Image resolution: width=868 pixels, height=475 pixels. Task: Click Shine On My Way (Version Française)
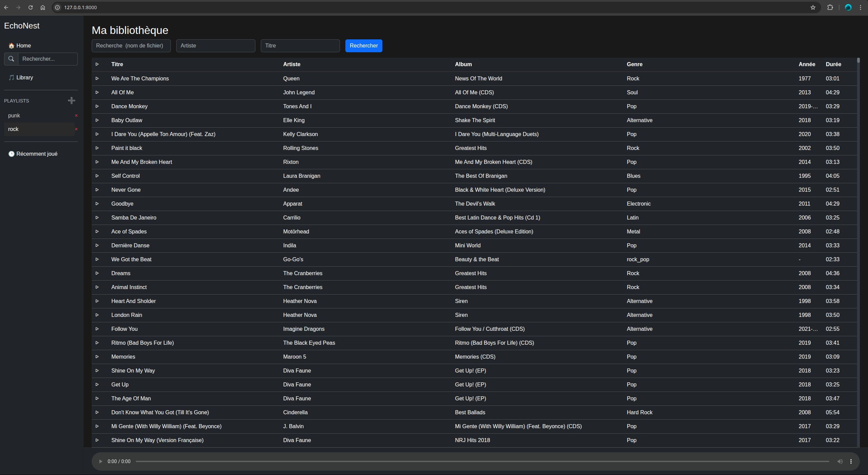coord(158,440)
